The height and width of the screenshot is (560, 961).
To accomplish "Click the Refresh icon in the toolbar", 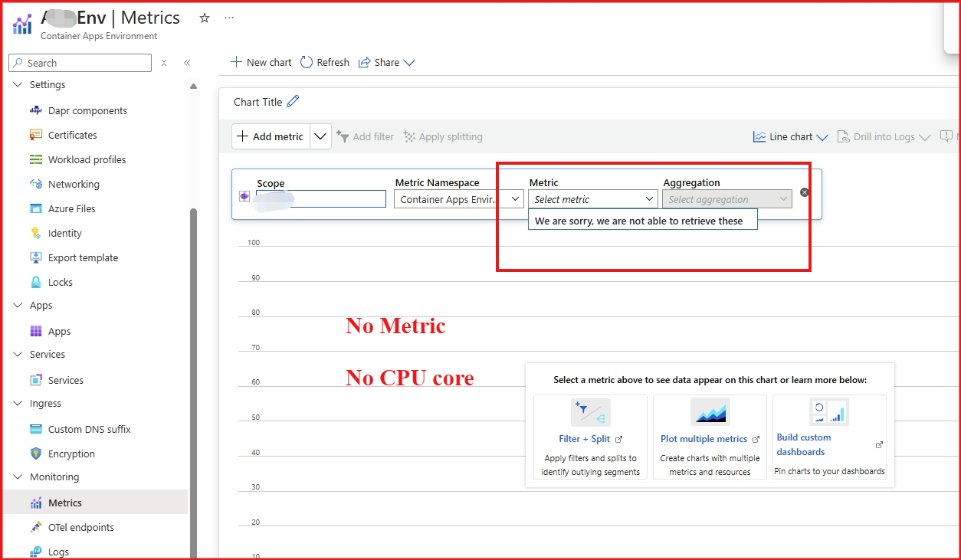I will (x=307, y=63).
